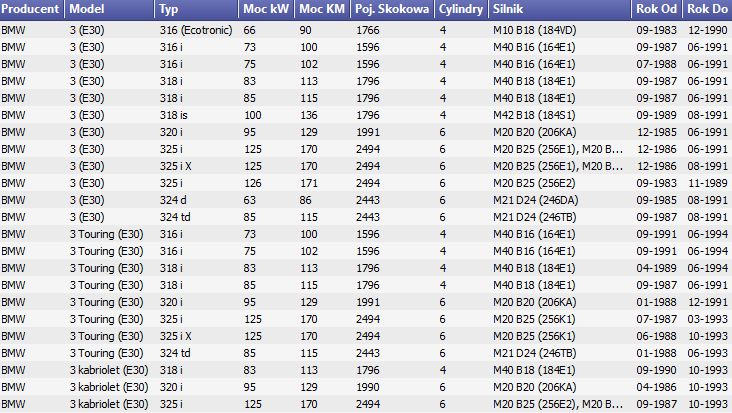Select power value 171 KM
732x413 pixels.
[x=309, y=183]
